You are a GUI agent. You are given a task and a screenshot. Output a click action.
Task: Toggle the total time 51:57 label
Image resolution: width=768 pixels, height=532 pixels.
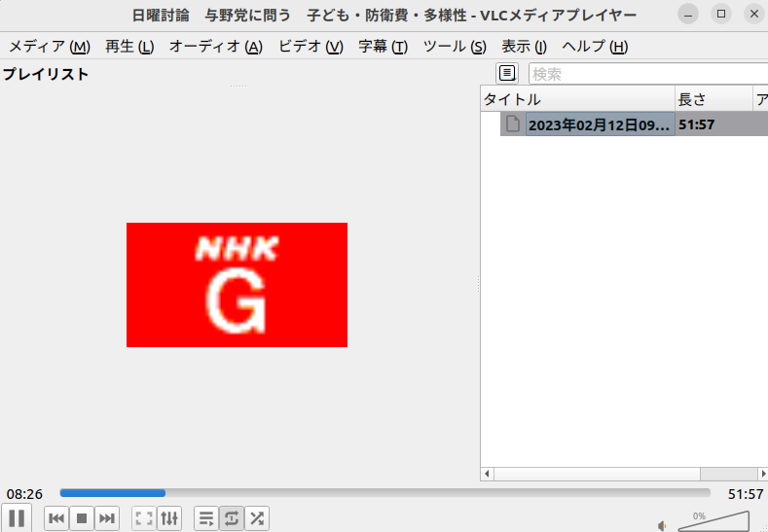(x=746, y=494)
